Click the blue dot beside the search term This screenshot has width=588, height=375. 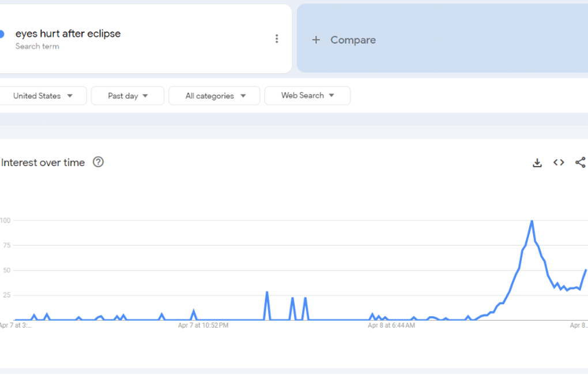click(x=2, y=33)
